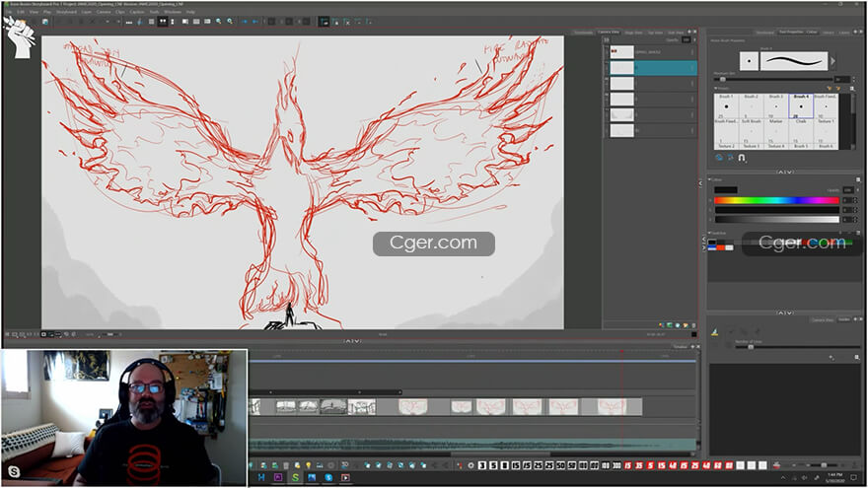Image resolution: width=868 pixels, height=488 pixels.
Task: Open the purple Premiere taskbar icon
Action: point(278,477)
